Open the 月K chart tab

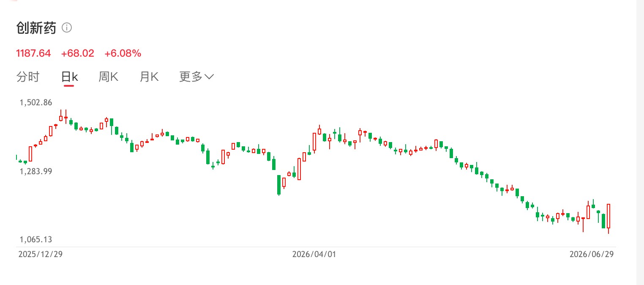(149, 77)
